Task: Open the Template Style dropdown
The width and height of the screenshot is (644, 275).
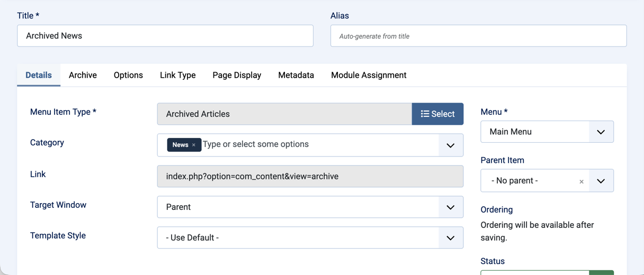Action: 310,237
